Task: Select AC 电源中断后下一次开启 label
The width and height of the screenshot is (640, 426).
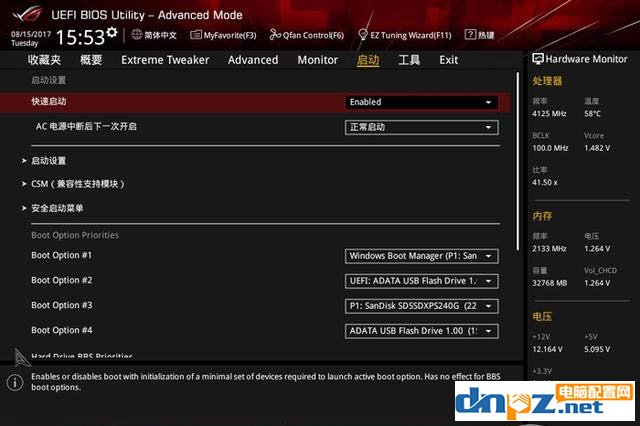Action: pos(86,126)
